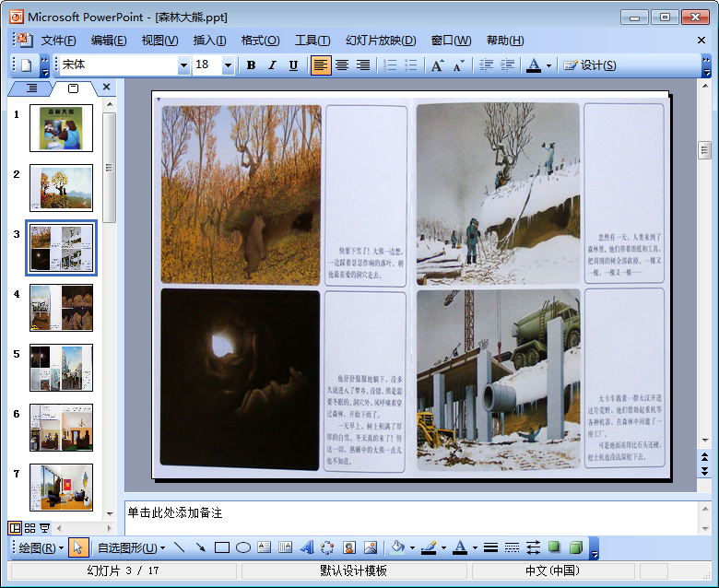The width and height of the screenshot is (719, 588).
Task: Switch to Normal view icon
Action: click(x=15, y=528)
